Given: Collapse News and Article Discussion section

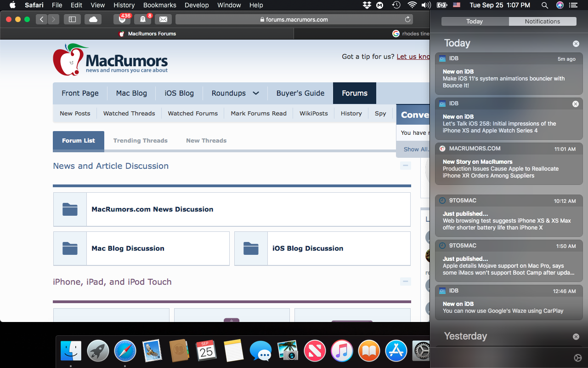Looking at the screenshot, I should coord(405,166).
